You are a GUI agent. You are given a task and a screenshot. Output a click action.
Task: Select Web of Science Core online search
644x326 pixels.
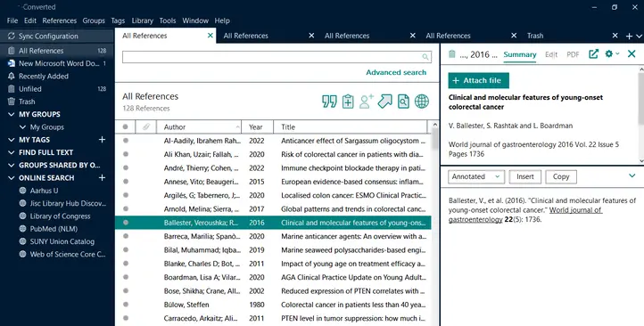click(68, 254)
